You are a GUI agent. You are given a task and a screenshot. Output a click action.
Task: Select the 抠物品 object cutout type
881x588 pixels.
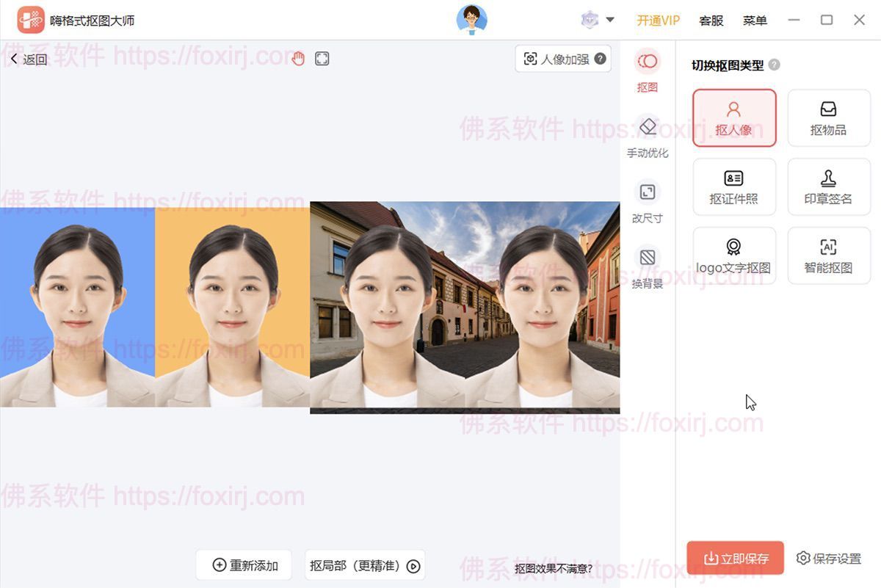829,117
